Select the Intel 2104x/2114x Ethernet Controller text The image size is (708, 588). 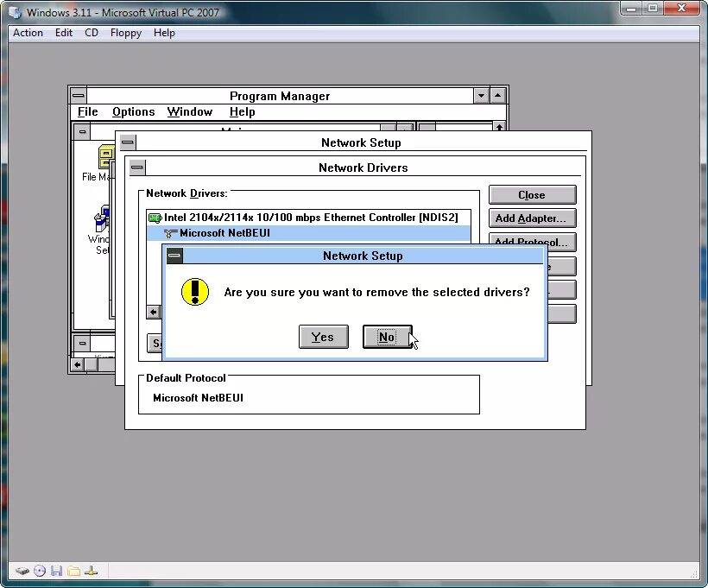click(311, 218)
